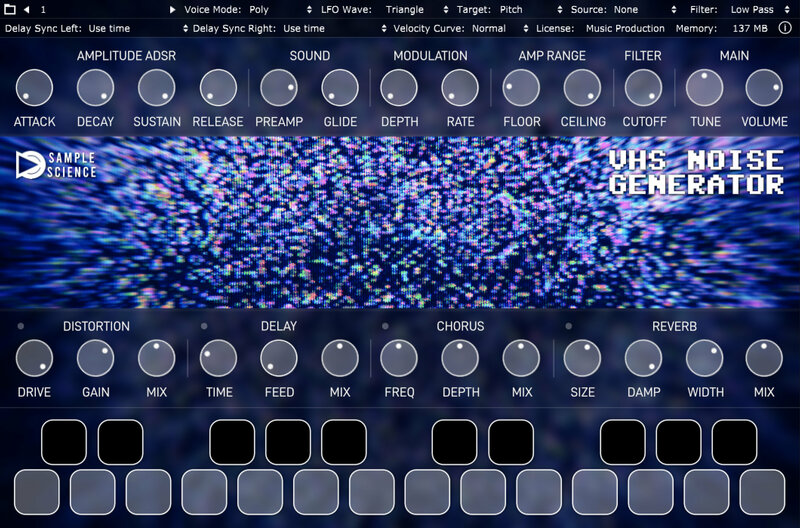Click the Attack knob
Image resolution: width=800 pixels, height=528 pixels.
coord(34,88)
